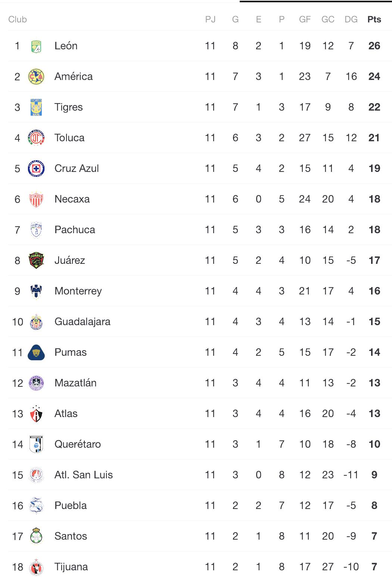392x580 pixels.
Task: Select the Club column header
Action: point(18,19)
